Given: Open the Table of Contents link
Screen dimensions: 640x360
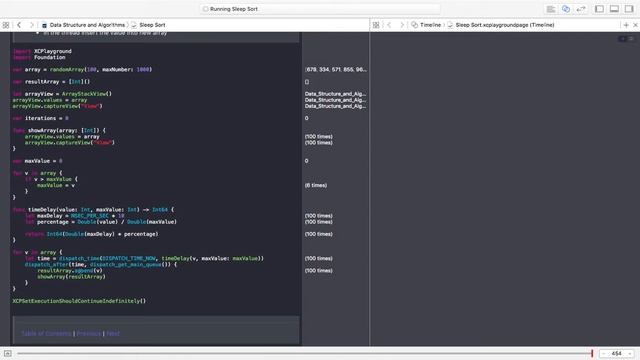Looking at the screenshot, I should tap(46, 333).
